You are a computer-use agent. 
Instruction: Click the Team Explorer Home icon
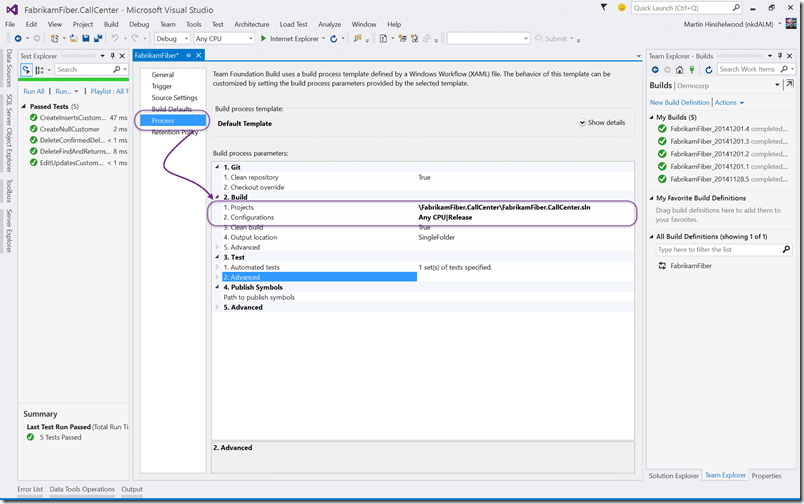click(679, 70)
